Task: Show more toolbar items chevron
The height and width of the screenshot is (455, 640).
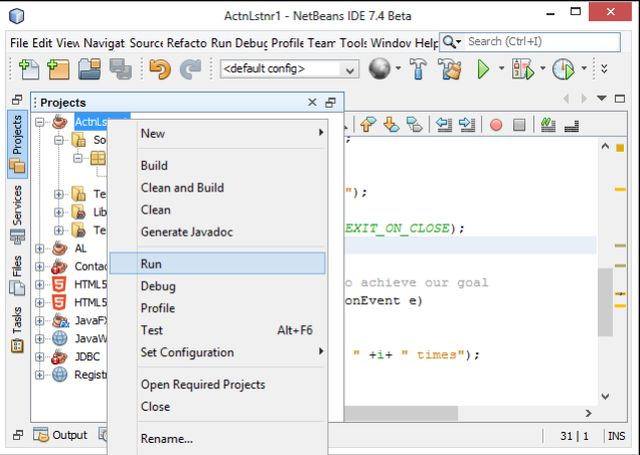Action: (604, 69)
